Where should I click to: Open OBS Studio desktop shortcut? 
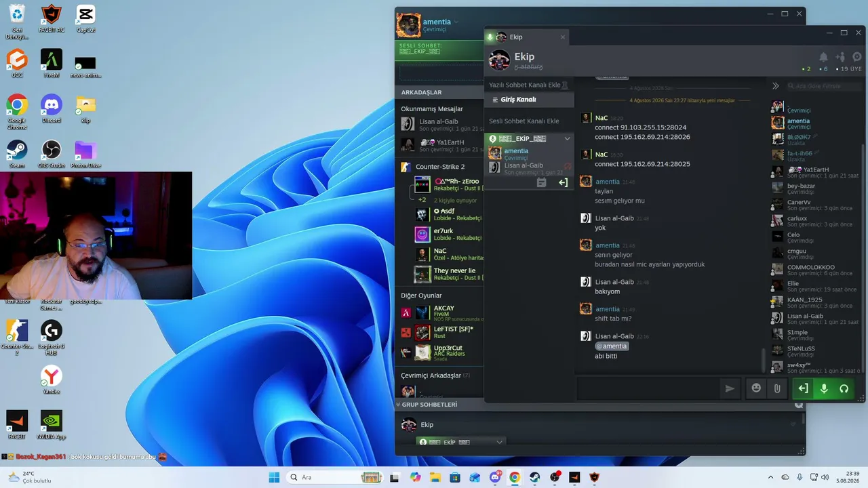pyautogui.click(x=52, y=154)
